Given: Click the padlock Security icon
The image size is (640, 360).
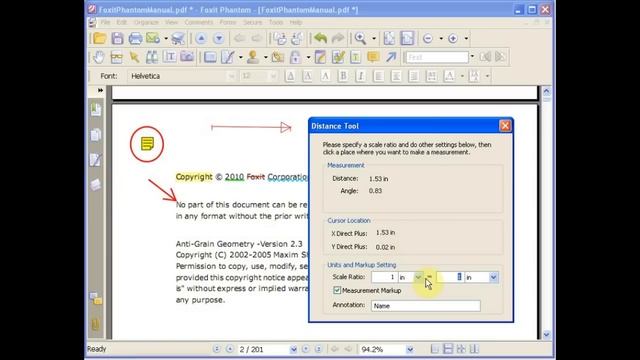Looking at the screenshot, I should pyautogui.click(x=295, y=57).
